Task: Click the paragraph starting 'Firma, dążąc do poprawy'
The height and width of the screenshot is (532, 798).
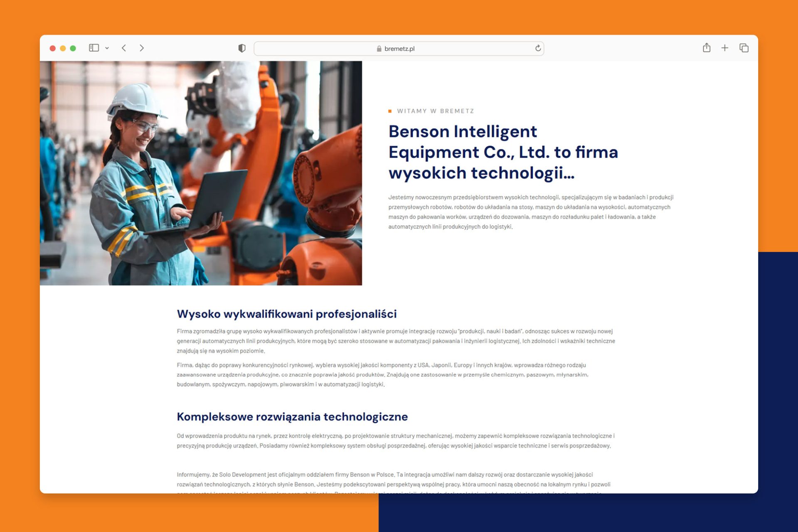Action: (382, 374)
